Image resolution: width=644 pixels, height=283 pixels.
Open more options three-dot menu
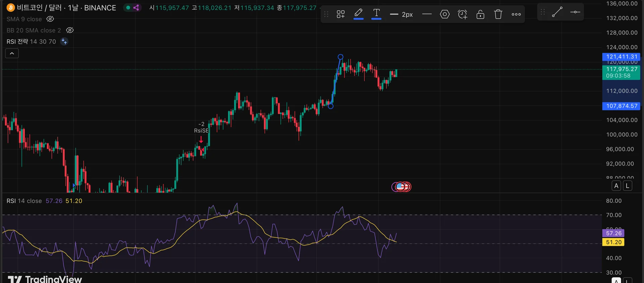point(516,14)
